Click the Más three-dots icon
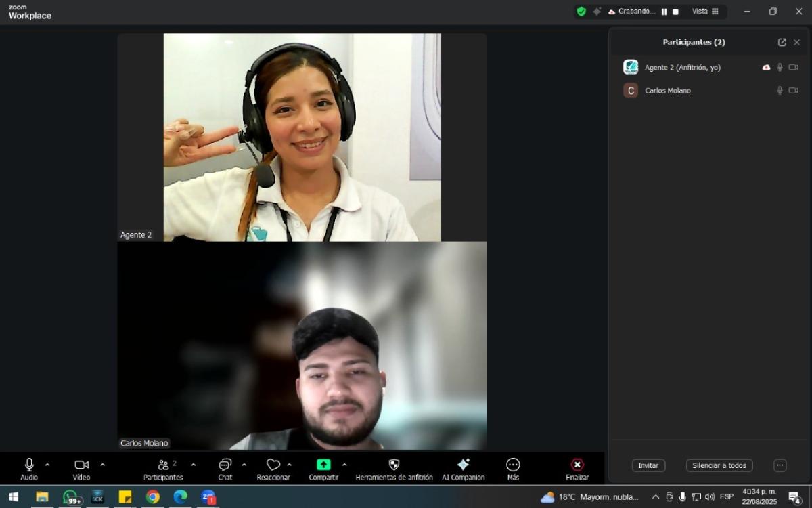The height and width of the screenshot is (508, 812). pos(513,465)
